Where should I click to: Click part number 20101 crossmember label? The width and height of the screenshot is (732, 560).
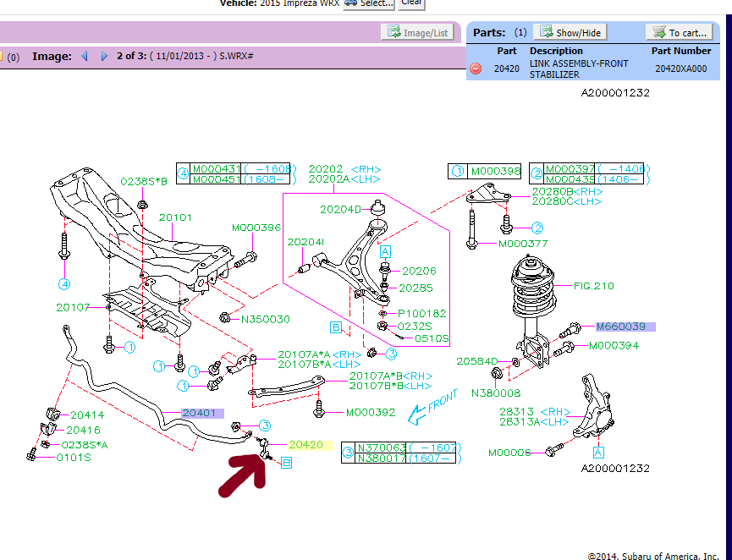click(x=175, y=217)
